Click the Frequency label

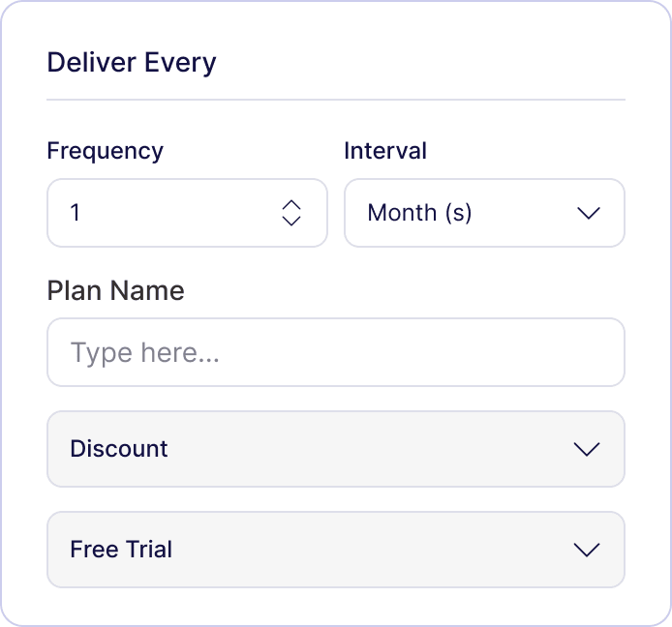(105, 151)
